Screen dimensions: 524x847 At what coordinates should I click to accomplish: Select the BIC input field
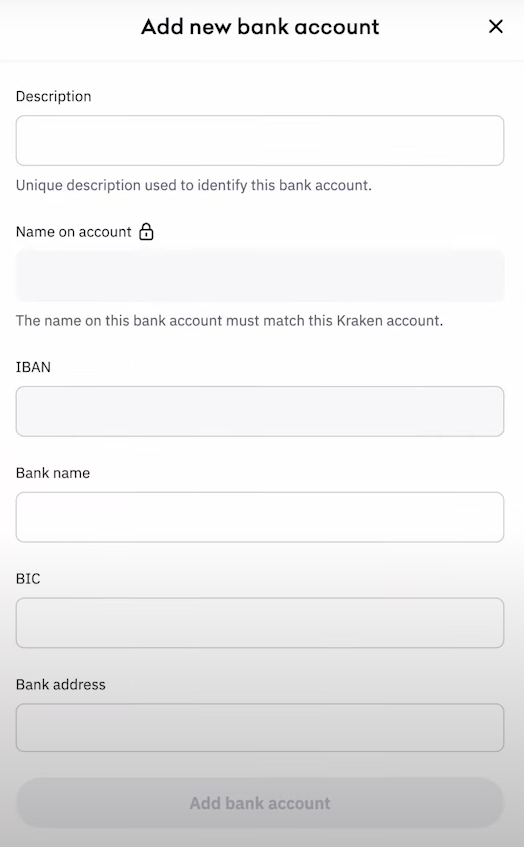pos(260,623)
